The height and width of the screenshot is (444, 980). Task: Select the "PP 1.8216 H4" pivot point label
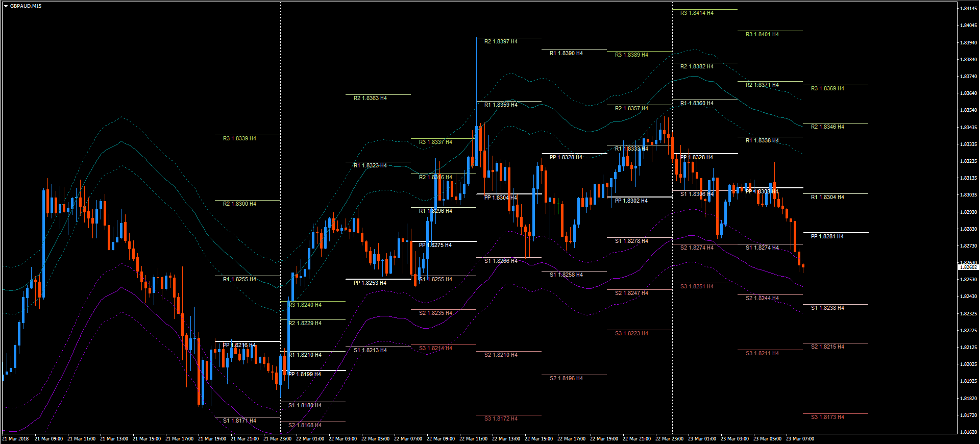pos(239,346)
